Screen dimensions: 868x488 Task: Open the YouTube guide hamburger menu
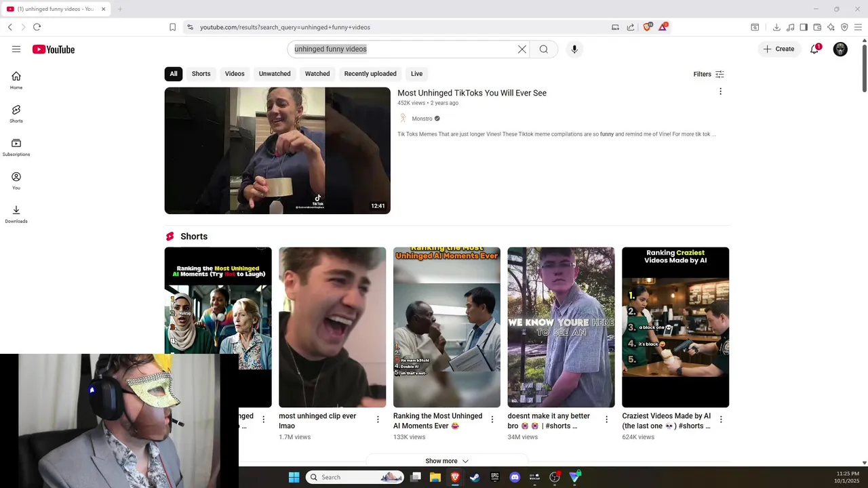coord(16,49)
